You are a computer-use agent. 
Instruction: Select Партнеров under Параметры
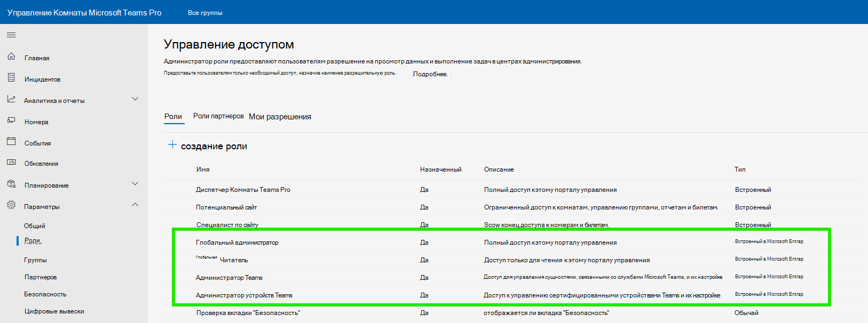pyautogui.click(x=41, y=277)
